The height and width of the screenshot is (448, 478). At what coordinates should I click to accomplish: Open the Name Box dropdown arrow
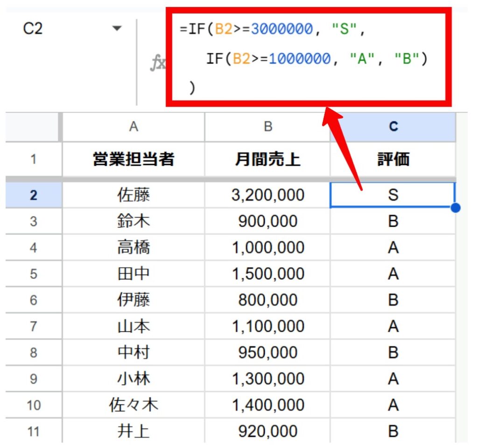coord(117,29)
